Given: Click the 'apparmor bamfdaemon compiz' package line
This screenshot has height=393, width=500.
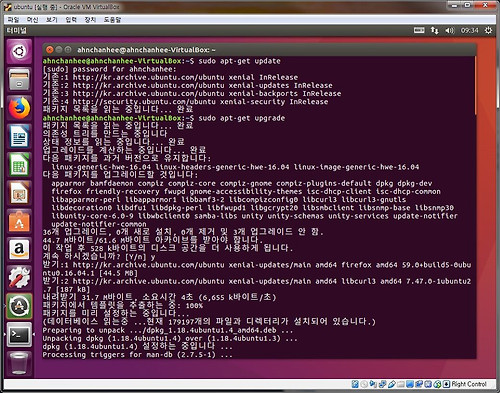Looking at the screenshot, I should click(242, 183).
